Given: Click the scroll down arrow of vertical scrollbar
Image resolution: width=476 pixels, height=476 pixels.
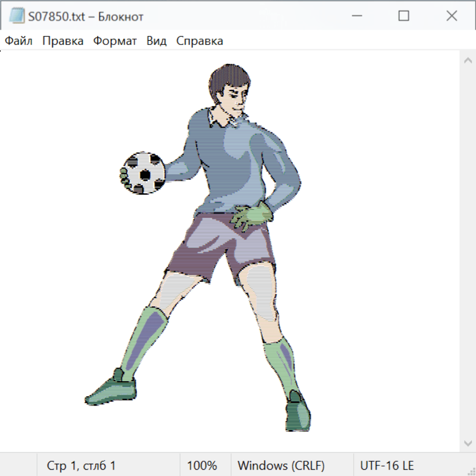Looking at the screenshot, I should (468, 443).
